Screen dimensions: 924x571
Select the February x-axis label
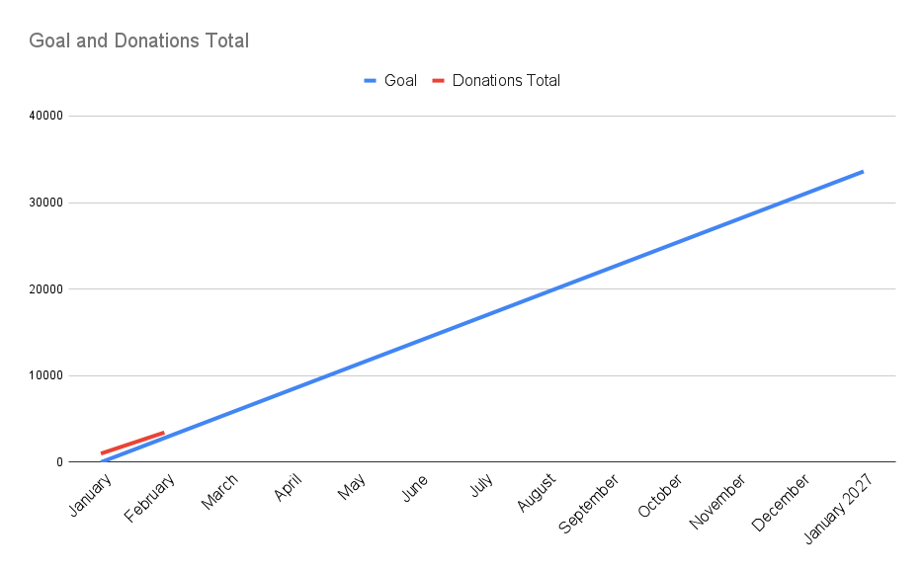click(152, 495)
